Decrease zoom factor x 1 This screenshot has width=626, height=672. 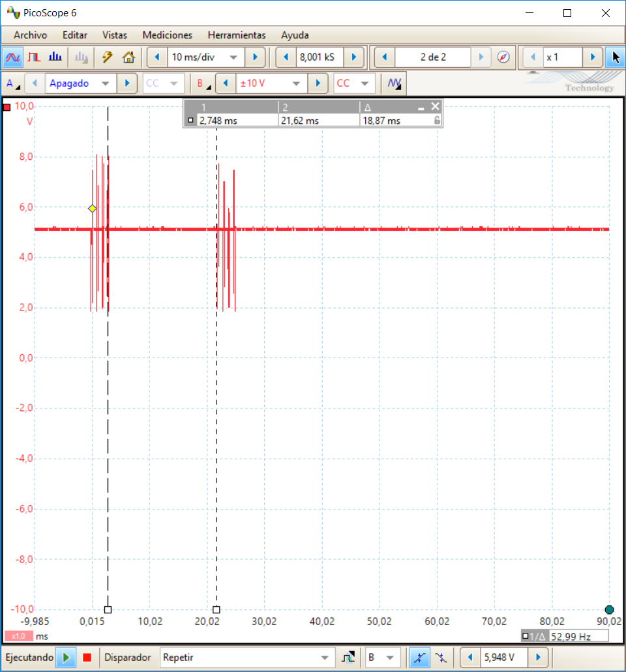tap(533, 57)
